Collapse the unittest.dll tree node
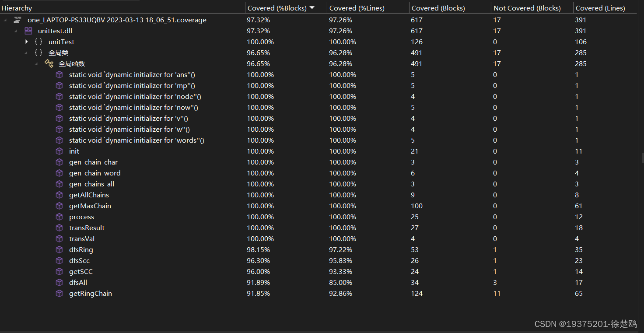644x333 pixels. coord(16,31)
